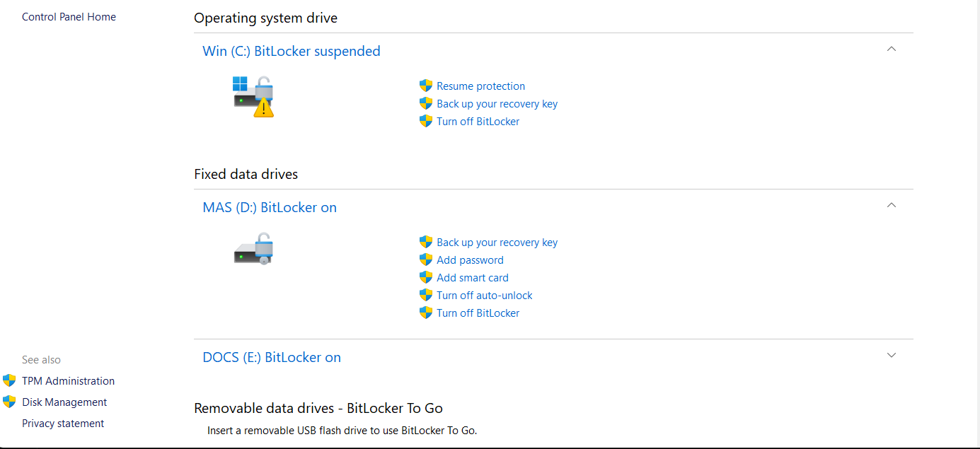Turn off auto-unlock for MAS (D:)

(484, 296)
